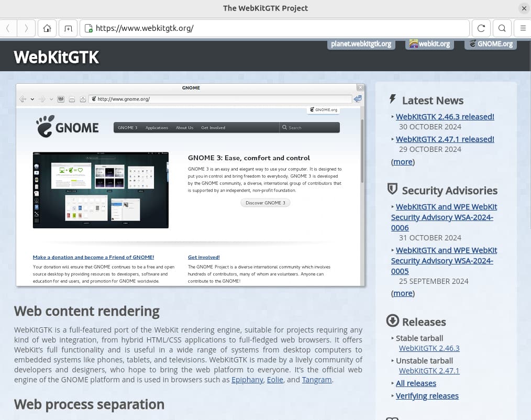The width and height of the screenshot is (531, 420).
Task: Reload the current page
Action: click(x=481, y=28)
